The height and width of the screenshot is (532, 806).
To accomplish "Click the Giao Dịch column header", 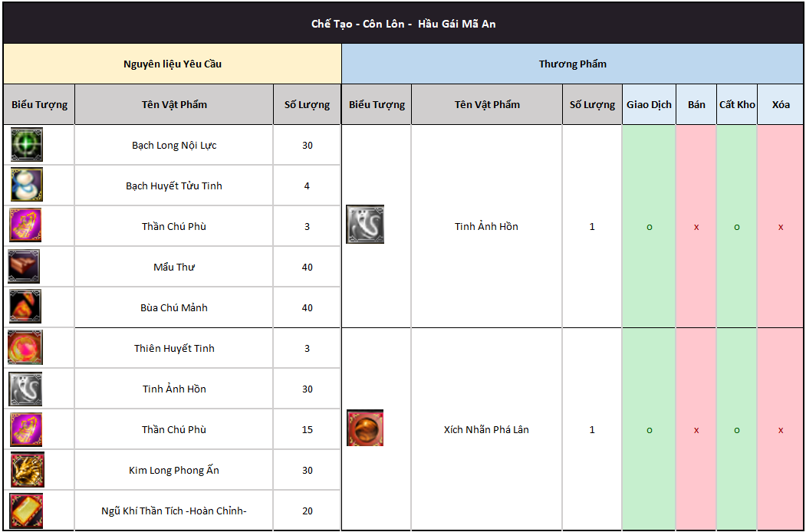I will coord(649,104).
